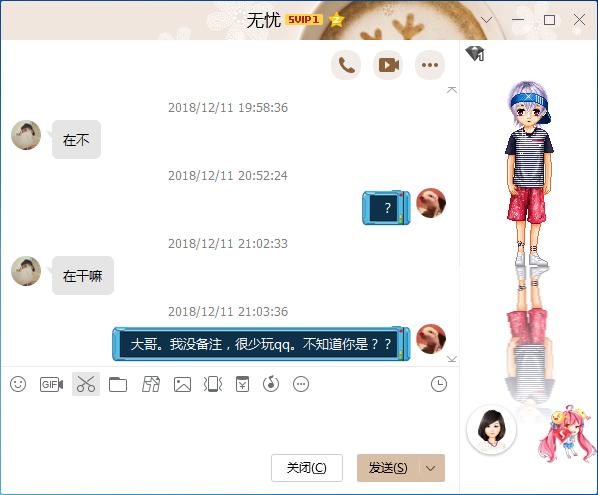Click the contact avatar beside 在干嘛

coord(26,271)
